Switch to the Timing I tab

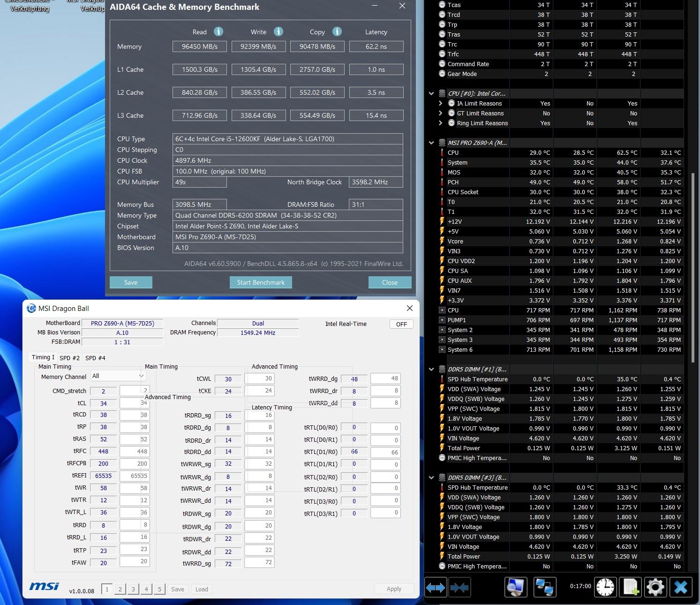pyautogui.click(x=43, y=357)
